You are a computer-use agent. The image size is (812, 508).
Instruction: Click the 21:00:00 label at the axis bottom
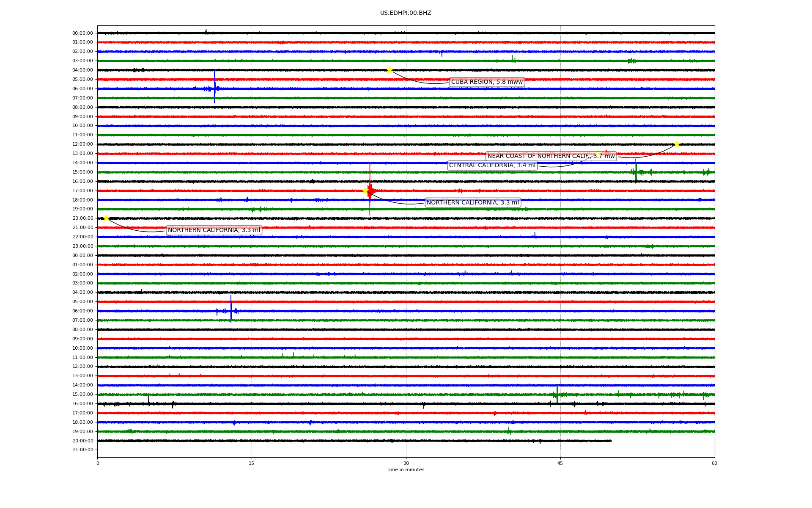tap(82, 450)
